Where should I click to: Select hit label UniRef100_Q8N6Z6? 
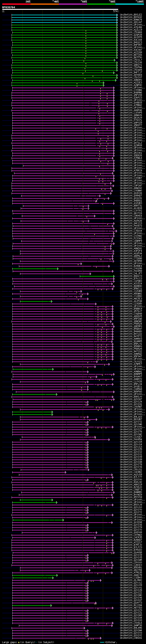pos(131,115)
